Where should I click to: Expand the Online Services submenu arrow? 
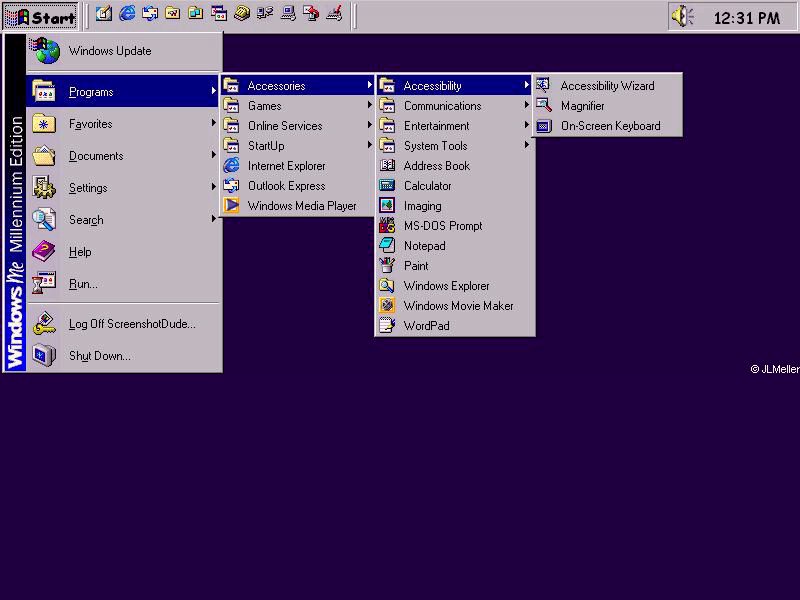(x=369, y=125)
